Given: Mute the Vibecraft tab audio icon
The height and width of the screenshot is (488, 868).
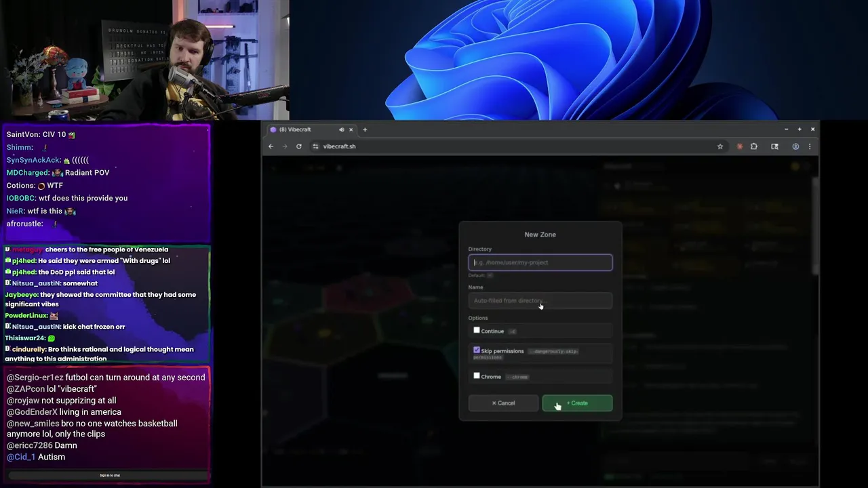Looking at the screenshot, I should tap(341, 129).
